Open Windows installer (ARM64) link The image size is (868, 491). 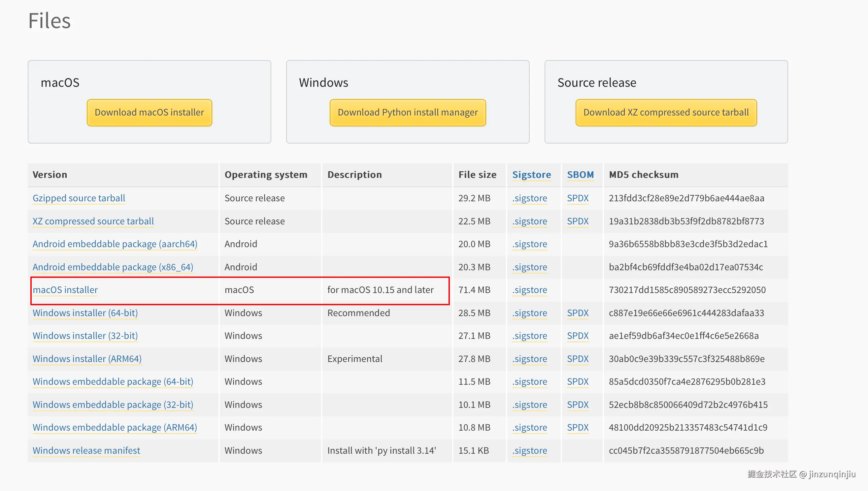(x=87, y=358)
